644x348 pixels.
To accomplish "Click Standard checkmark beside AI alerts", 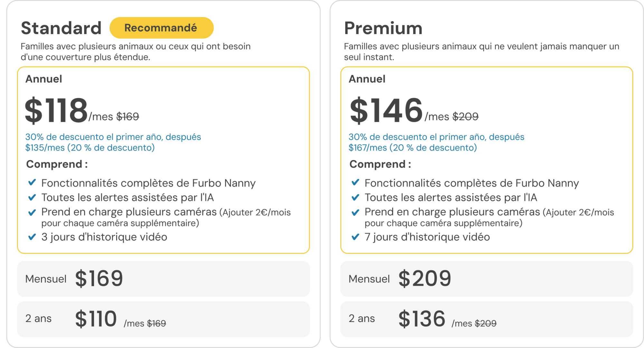I will 32,197.
